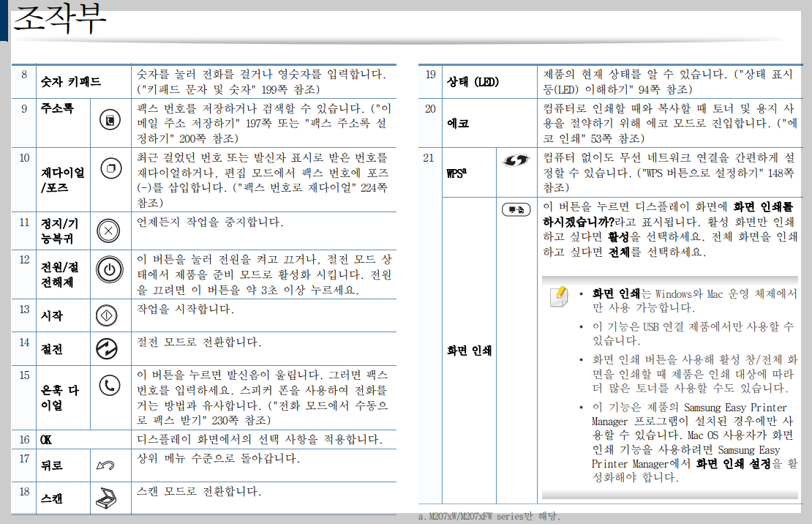Click the address book (주소록) icon

click(110, 119)
